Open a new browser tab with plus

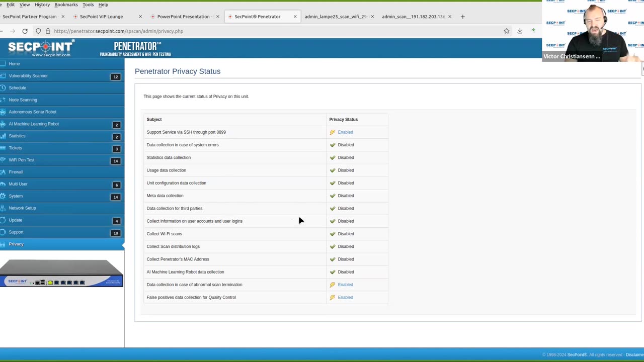(462, 17)
